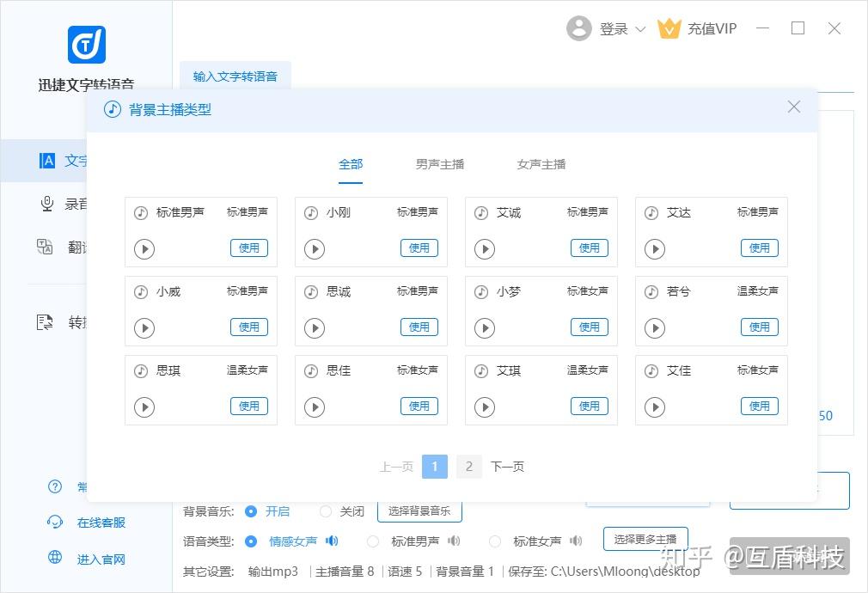The width and height of the screenshot is (868, 593).
Task: Click the 进入官网 globe icon
Action: coord(55,557)
